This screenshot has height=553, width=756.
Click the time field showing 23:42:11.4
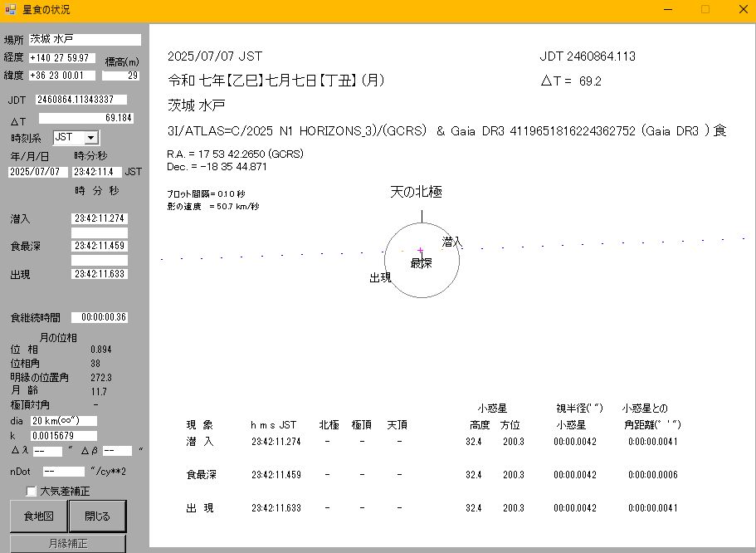click(96, 172)
